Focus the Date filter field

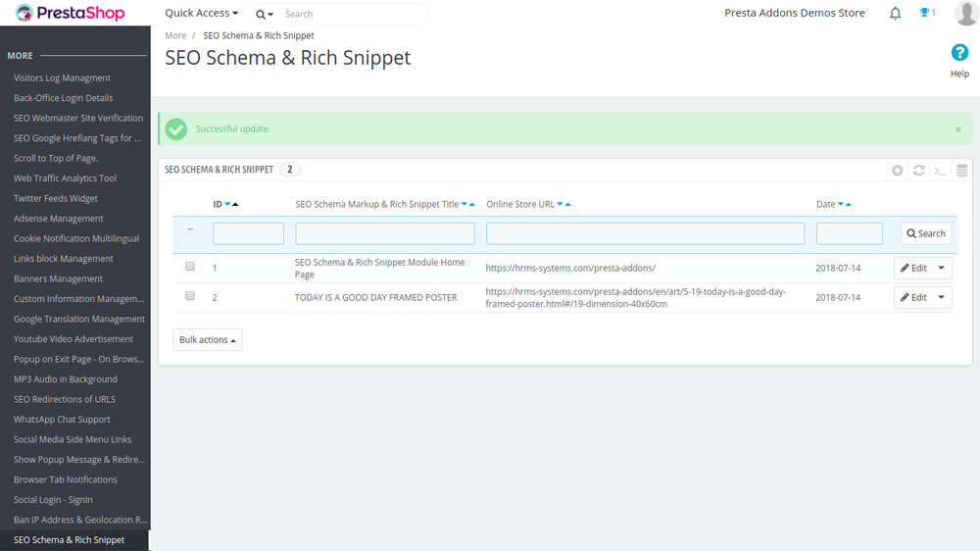point(850,233)
